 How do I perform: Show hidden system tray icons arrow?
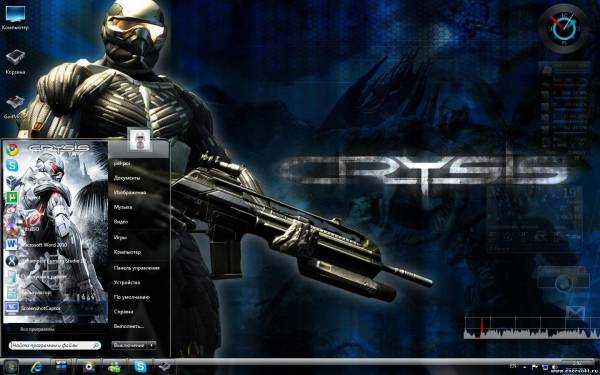pos(525,368)
